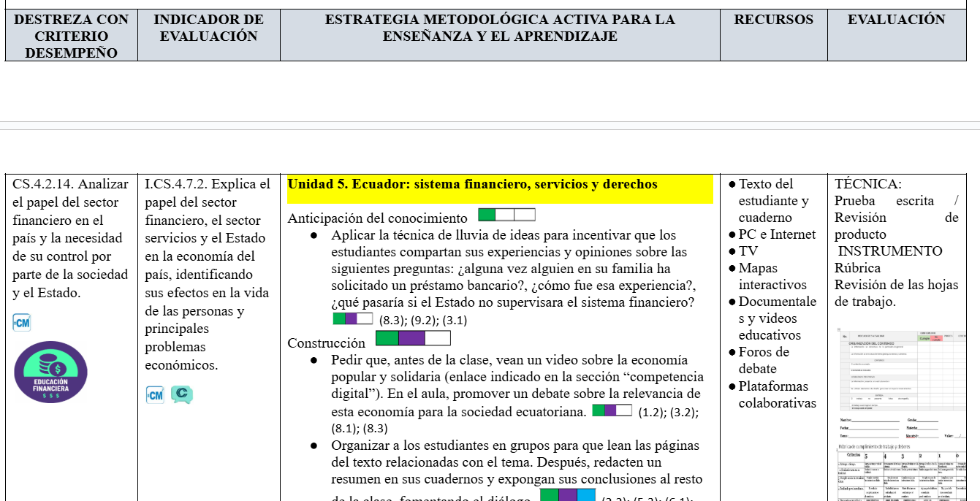
Task: Click the +CM icon in the indicator column
Action: 155,395
